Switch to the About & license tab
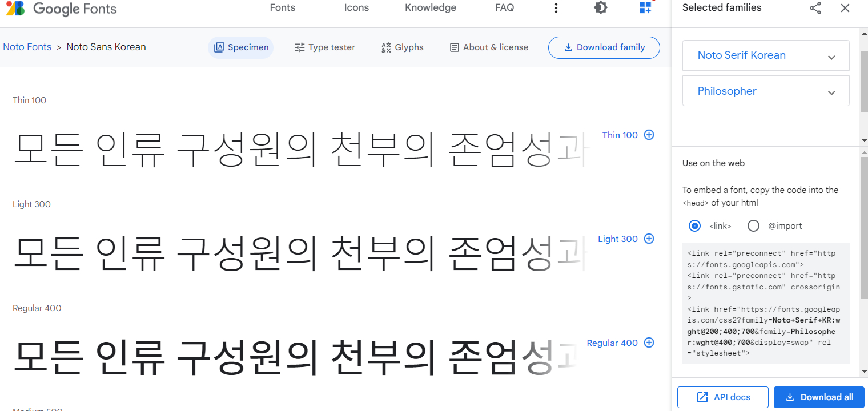The width and height of the screenshot is (868, 411). click(489, 47)
